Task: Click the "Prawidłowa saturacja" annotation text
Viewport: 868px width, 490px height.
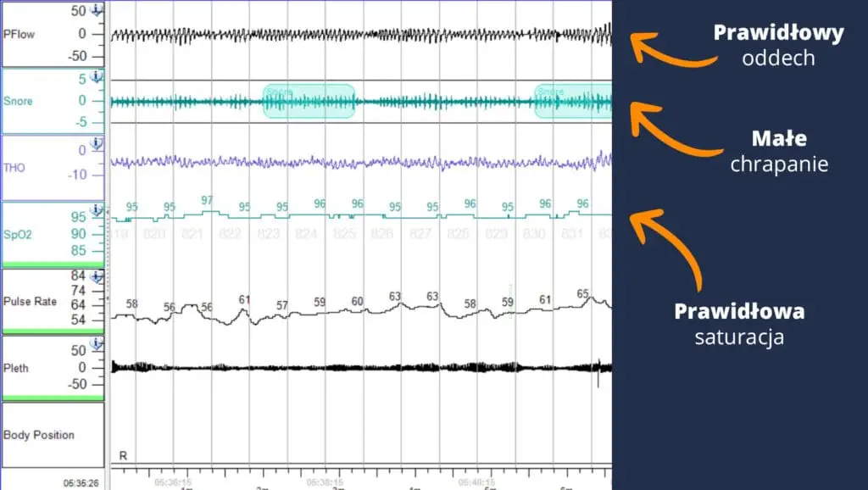Action: tap(739, 324)
